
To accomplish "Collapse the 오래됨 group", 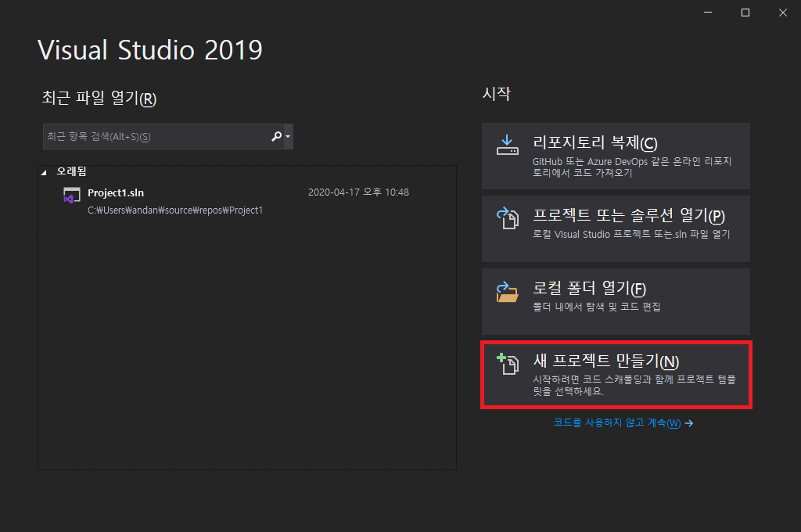I will 44,173.
